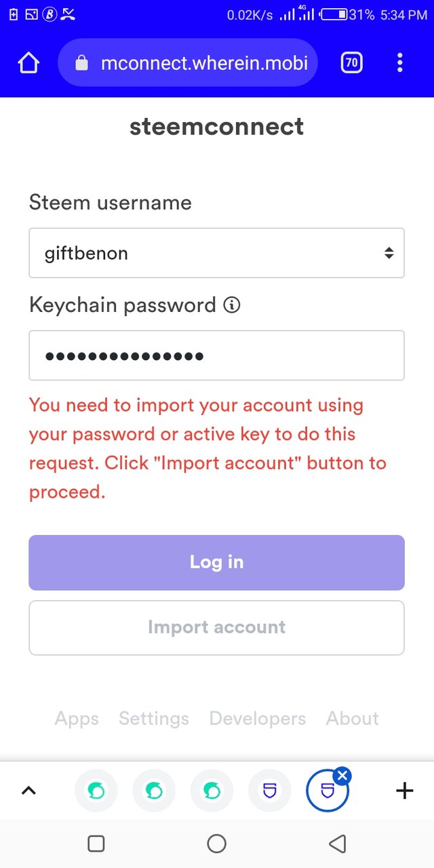
Task: Switch to the first Steem tab icon
Action: point(96,791)
